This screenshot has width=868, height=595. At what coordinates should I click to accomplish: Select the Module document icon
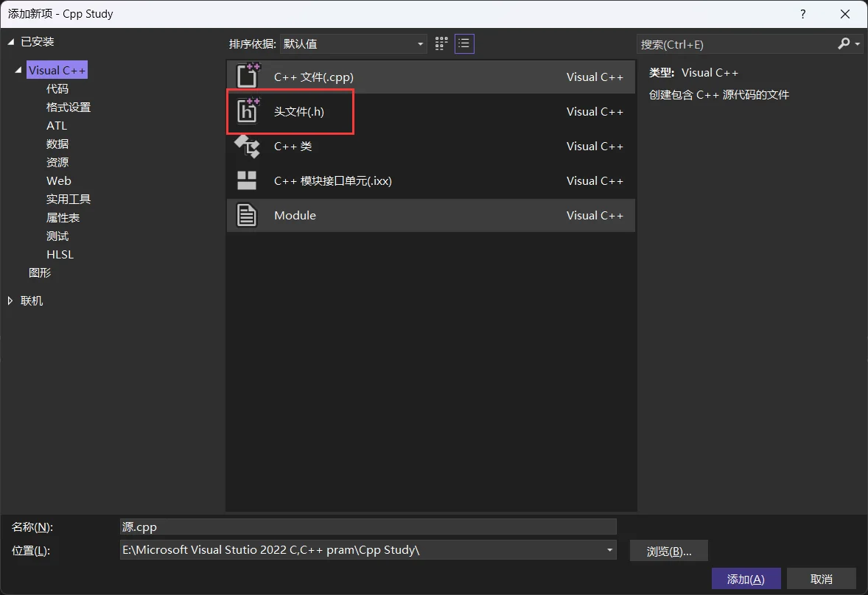click(247, 215)
